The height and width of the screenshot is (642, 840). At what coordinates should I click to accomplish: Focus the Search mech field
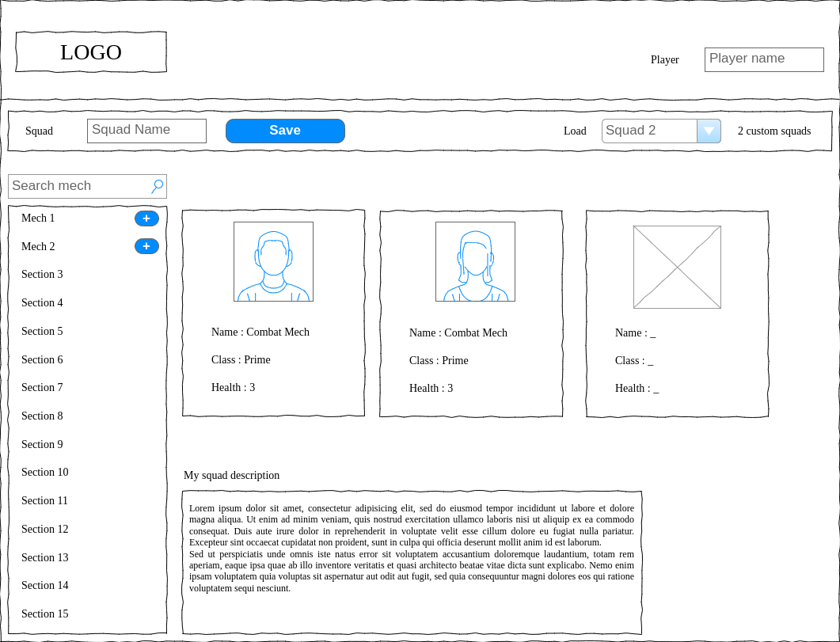tap(87, 186)
